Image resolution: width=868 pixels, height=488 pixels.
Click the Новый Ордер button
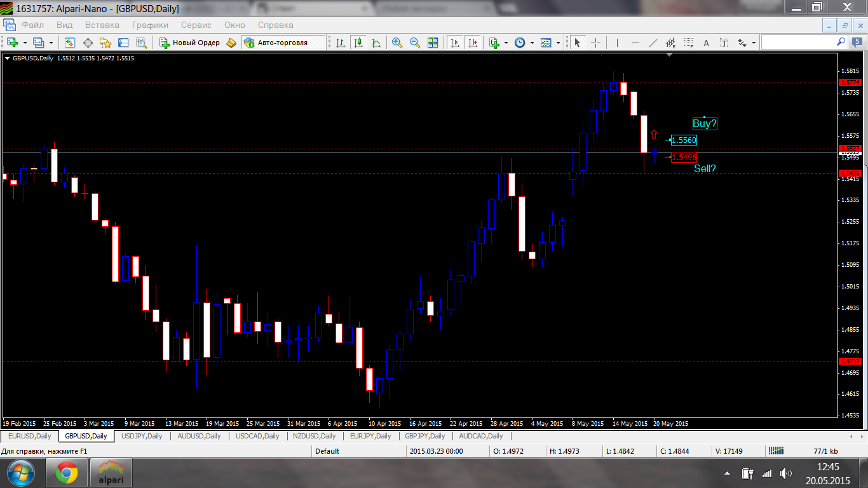click(x=189, y=43)
